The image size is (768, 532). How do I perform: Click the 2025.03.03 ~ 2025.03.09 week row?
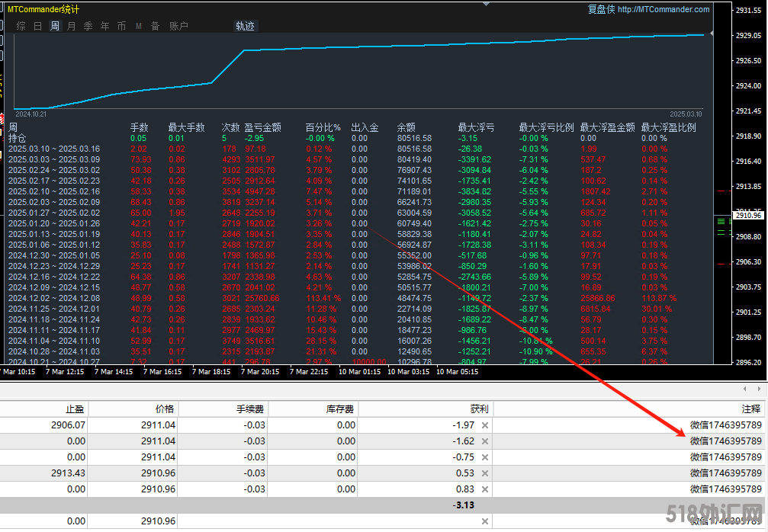click(x=53, y=159)
